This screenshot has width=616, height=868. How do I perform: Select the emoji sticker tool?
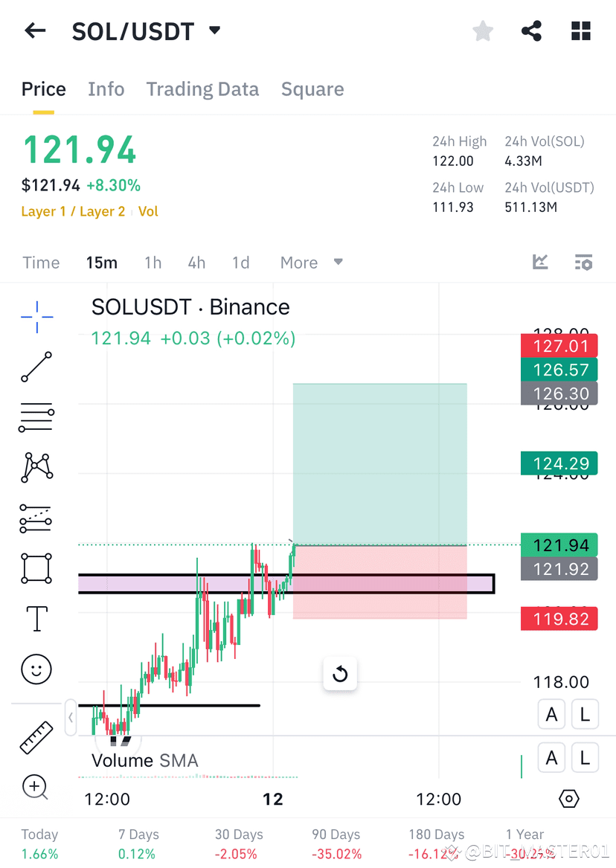(x=36, y=669)
